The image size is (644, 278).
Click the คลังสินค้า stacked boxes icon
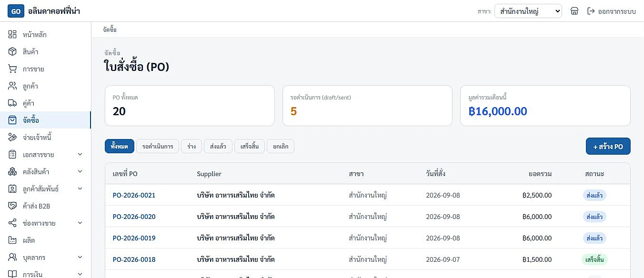tap(13, 172)
